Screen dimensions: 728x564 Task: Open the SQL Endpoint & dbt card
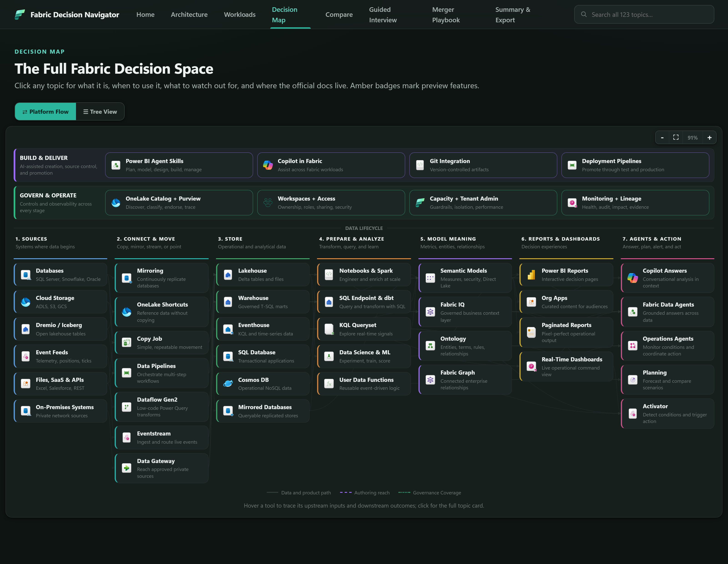click(364, 302)
